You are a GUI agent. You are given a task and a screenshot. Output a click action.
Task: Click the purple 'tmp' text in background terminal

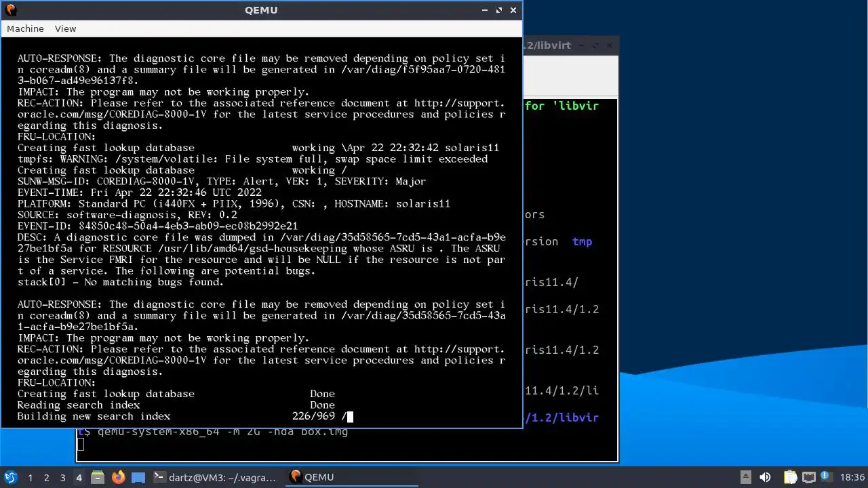pyautogui.click(x=582, y=241)
